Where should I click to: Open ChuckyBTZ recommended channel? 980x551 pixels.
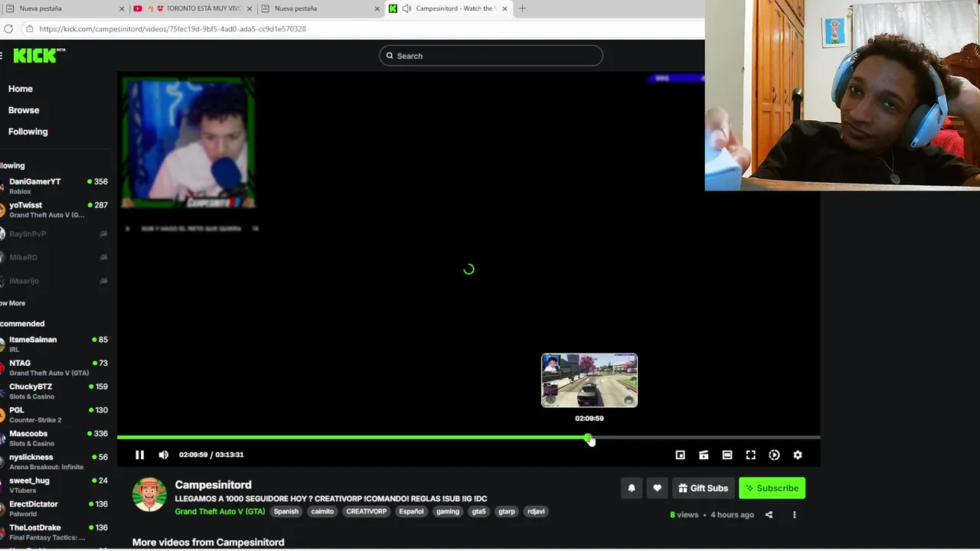[55, 391]
